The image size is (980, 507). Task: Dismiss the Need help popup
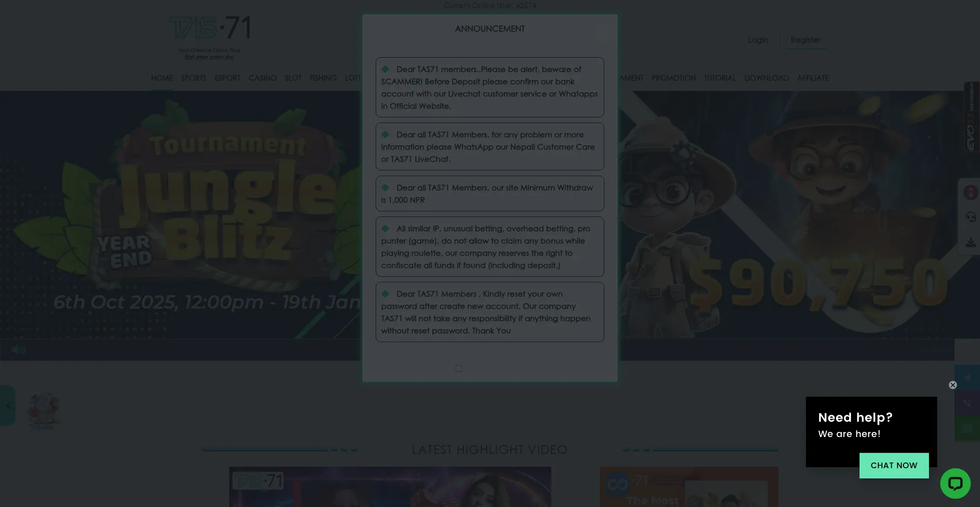tap(952, 385)
